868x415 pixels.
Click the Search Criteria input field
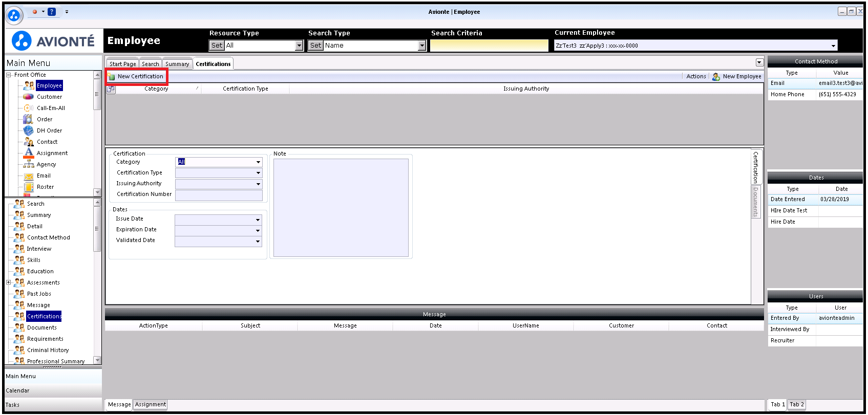[x=489, y=46]
